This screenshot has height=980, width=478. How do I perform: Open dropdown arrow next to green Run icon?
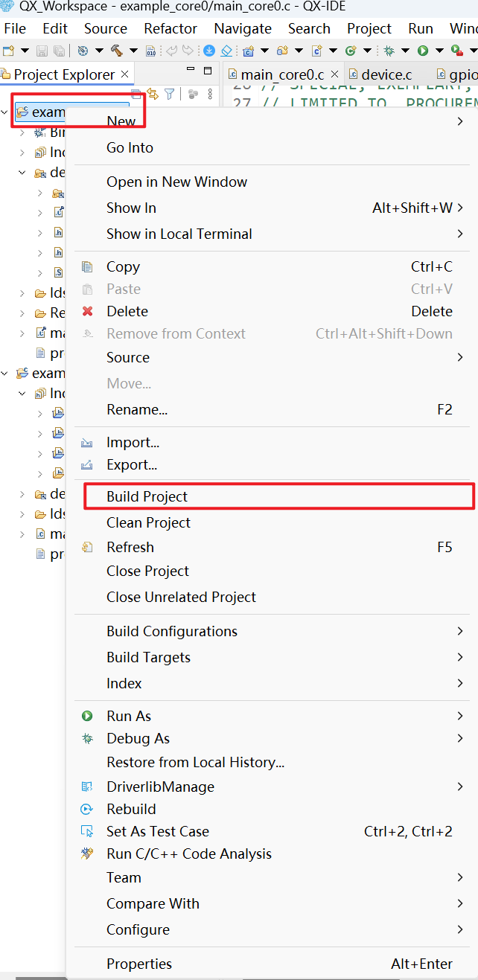point(439,51)
